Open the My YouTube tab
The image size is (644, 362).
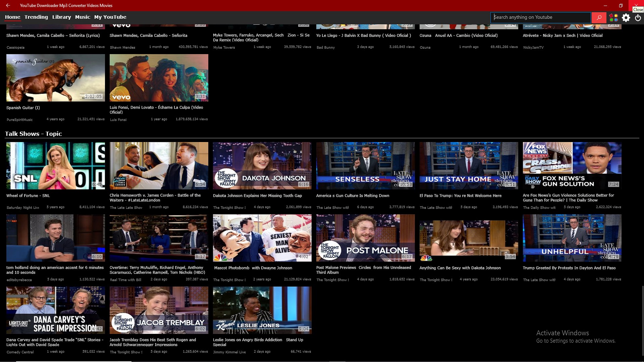pos(110,17)
